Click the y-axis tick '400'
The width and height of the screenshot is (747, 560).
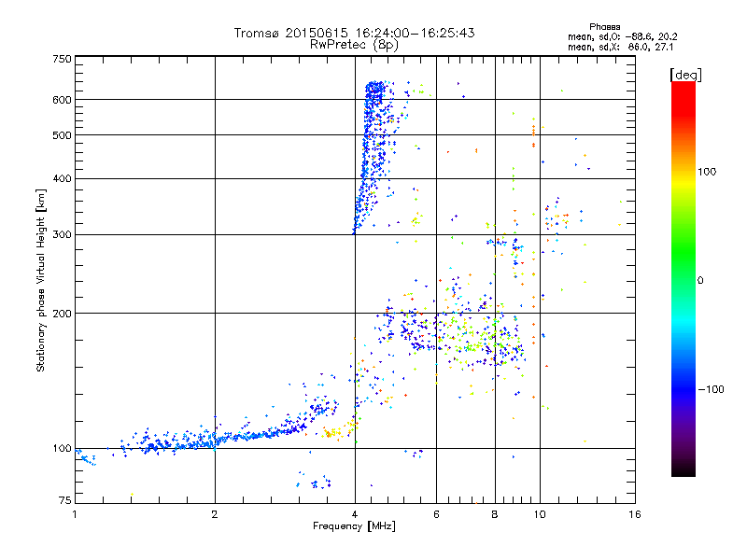(x=62, y=179)
